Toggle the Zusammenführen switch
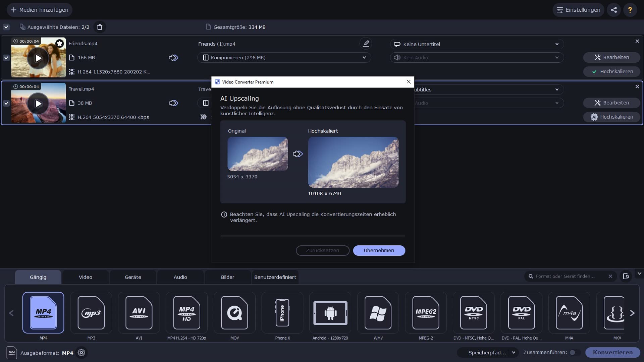644x362 pixels. (x=574, y=353)
